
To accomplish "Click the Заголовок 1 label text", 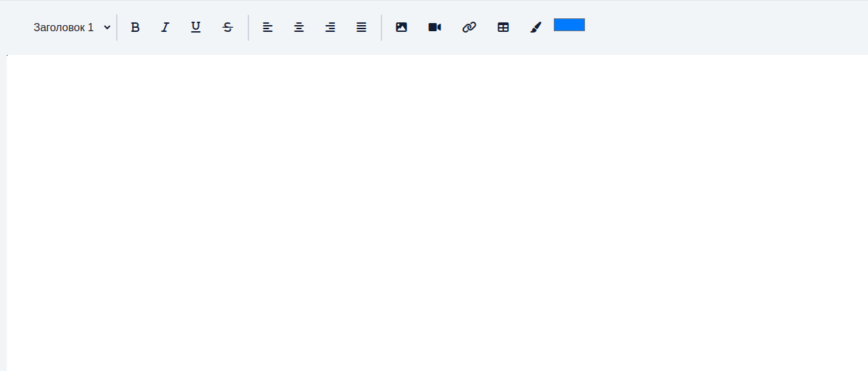I will (x=64, y=28).
